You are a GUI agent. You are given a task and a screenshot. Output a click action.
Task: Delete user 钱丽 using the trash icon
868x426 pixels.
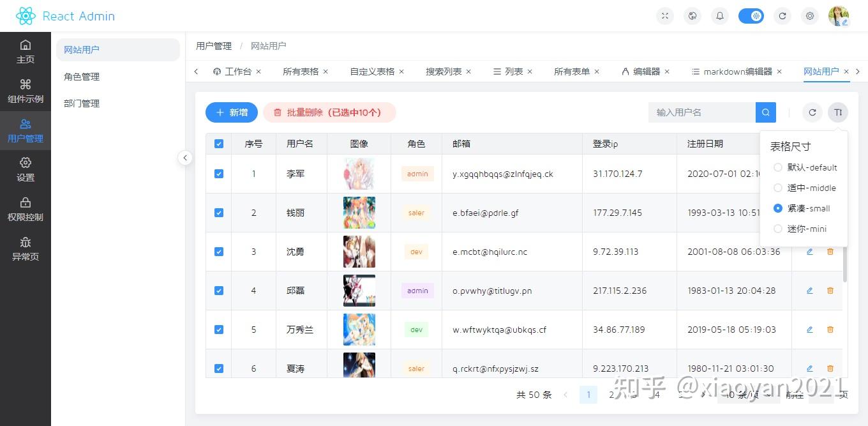click(830, 212)
